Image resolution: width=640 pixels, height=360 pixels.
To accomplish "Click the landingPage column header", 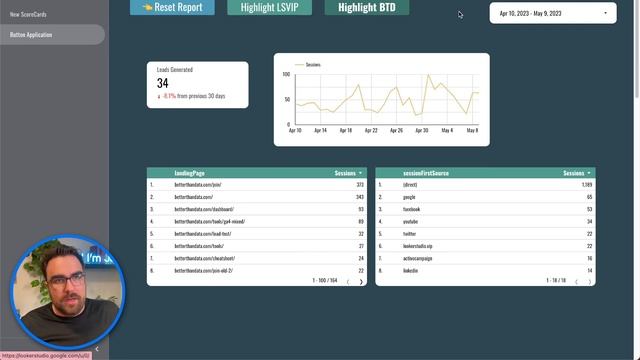I will pos(189,173).
